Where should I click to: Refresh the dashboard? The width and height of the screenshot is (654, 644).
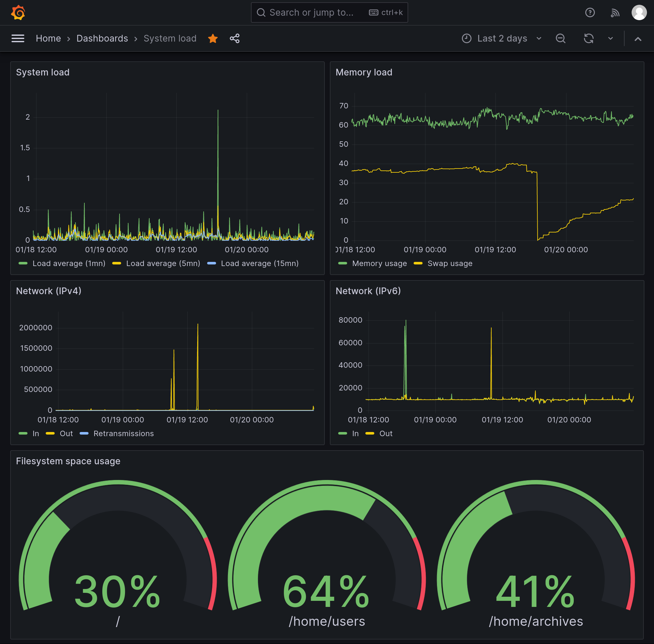coord(588,39)
